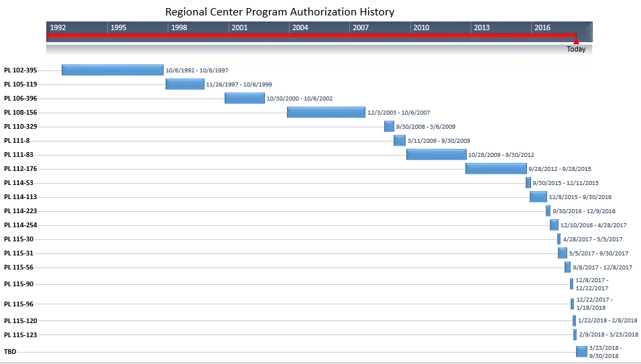Click the PL 115-31 row label

[19, 253]
